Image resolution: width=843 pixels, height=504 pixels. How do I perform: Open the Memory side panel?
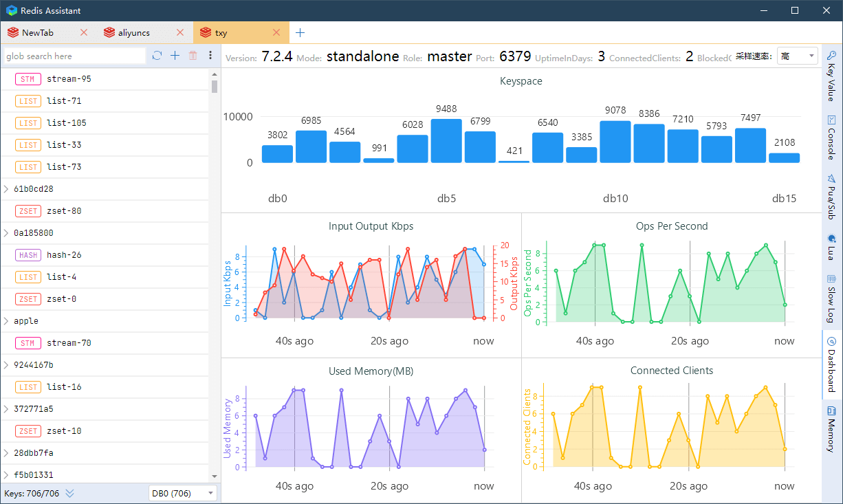[831, 428]
